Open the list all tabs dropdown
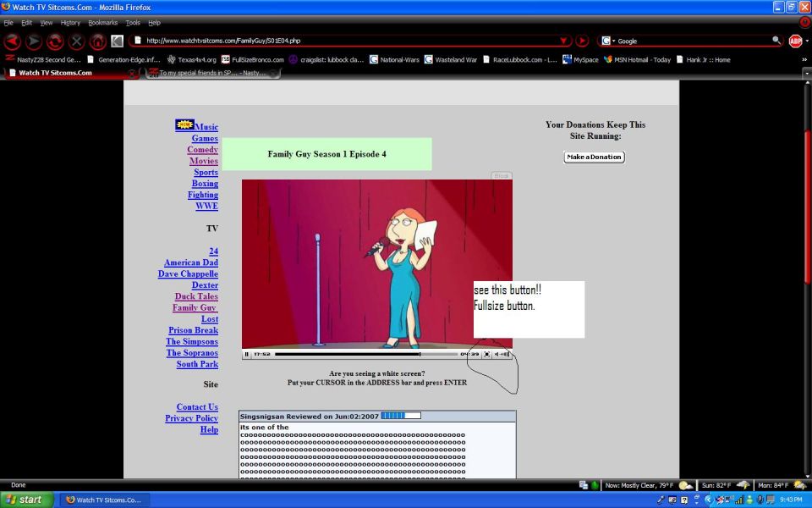Image resolution: width=812 pixels, height=508 pixels. 806,73
